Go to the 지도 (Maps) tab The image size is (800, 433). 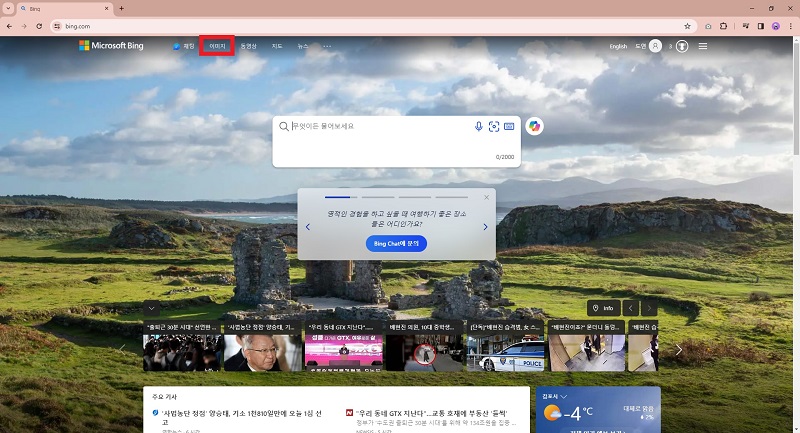(277, 46)
